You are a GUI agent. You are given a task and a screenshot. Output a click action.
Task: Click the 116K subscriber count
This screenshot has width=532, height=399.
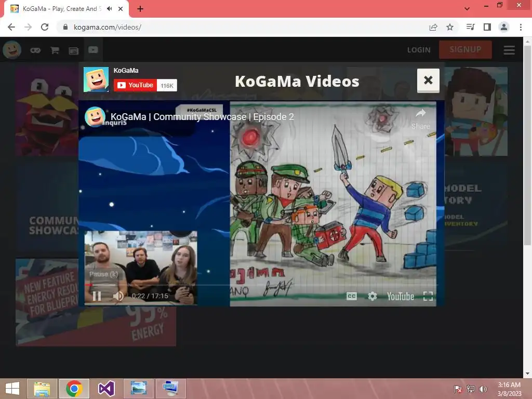pyautogui.click(x=167, y=86)
